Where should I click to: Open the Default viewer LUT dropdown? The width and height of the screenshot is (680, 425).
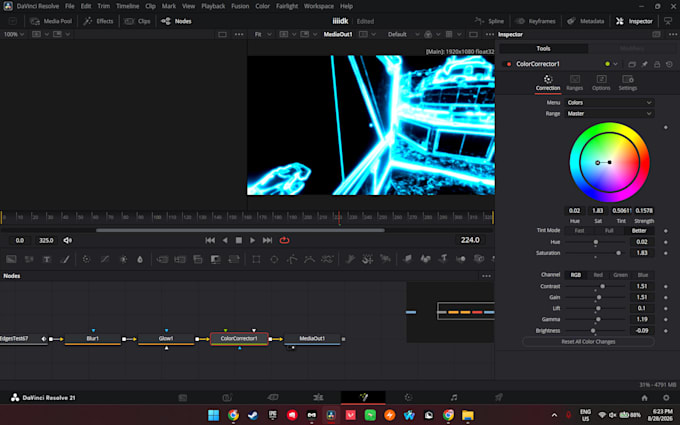click(403, 34)
